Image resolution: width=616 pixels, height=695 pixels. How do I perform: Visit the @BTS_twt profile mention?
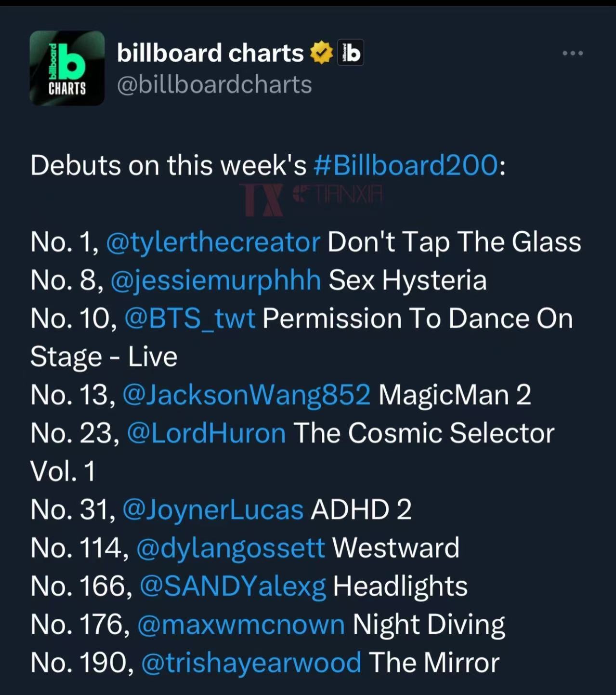click(x=190, y=318)
